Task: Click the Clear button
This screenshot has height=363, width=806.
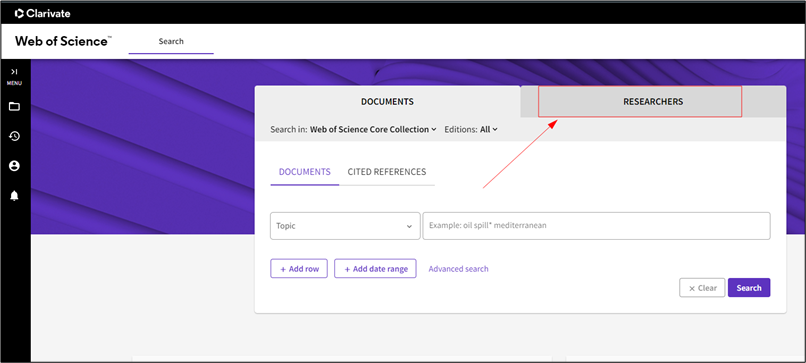Action: 702,288
